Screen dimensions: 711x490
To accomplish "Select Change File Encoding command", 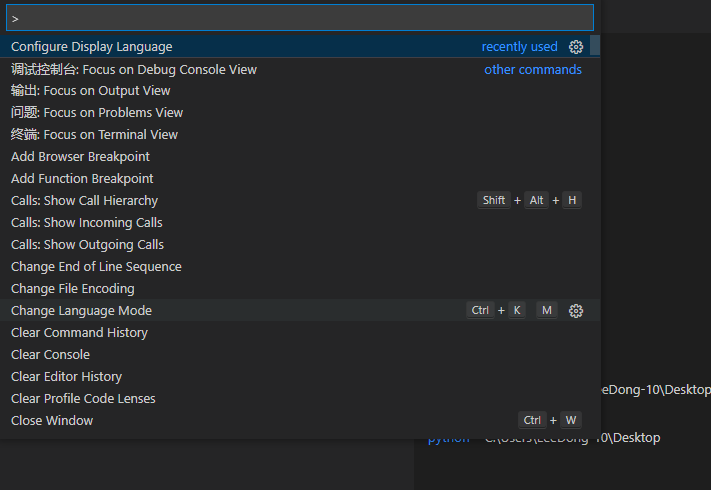I will point(72,289).
